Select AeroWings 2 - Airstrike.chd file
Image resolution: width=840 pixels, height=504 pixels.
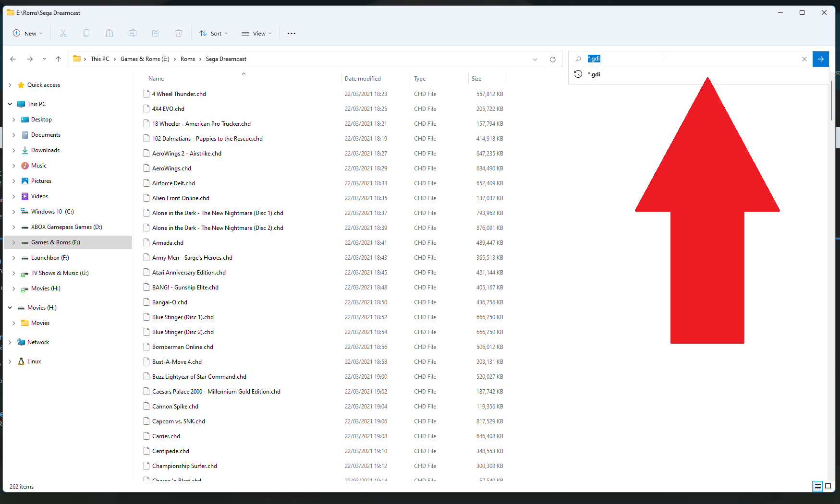(x=187, y=154)
